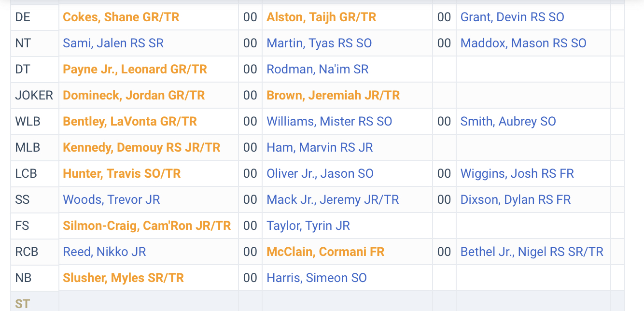Open Rodman, Na'im SR player page
The height and width of the screenshot is (311, 644).
[x=318, y=69]
